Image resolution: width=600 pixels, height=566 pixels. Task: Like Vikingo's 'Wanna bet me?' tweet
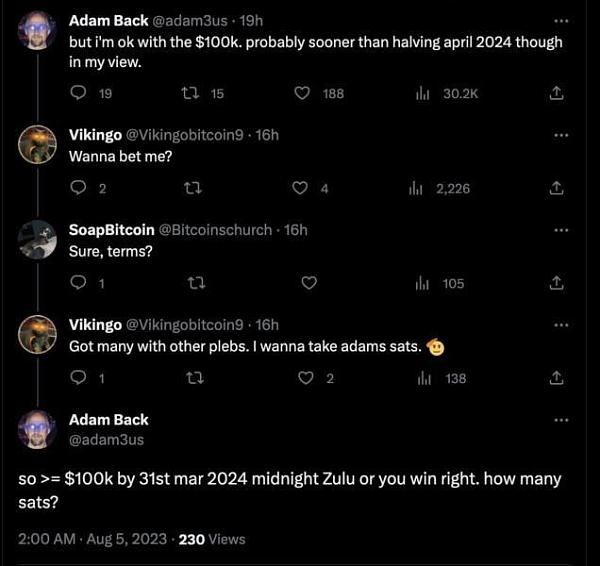299,188
